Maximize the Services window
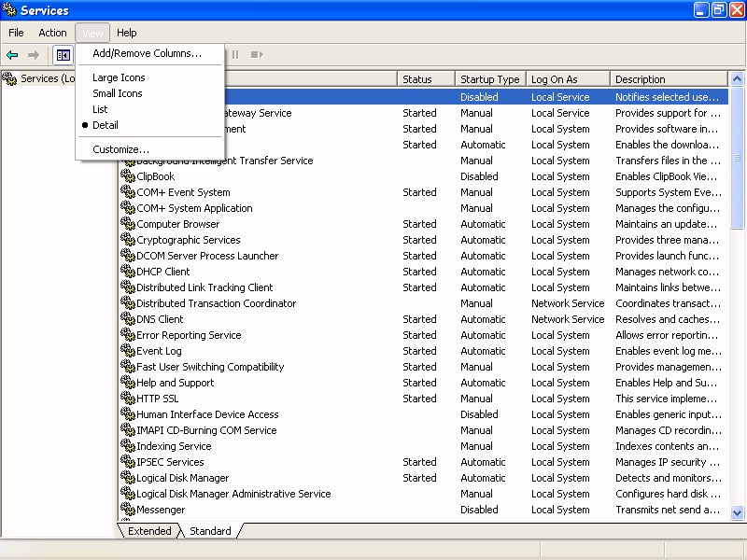Image resolution: width=747 pixels, height=560 pixels. (x=719, y=9)
